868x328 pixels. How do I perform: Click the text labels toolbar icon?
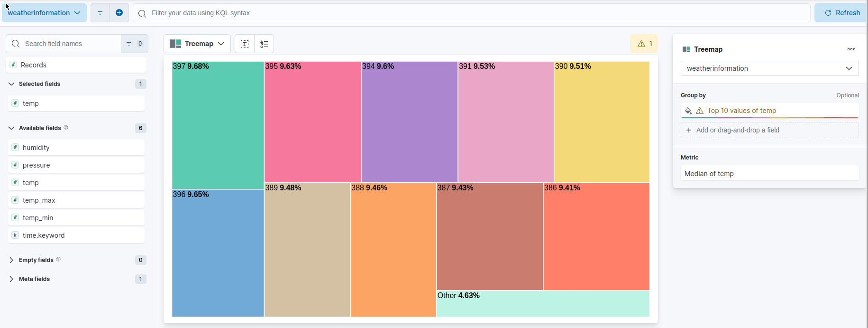pos(245,44)
